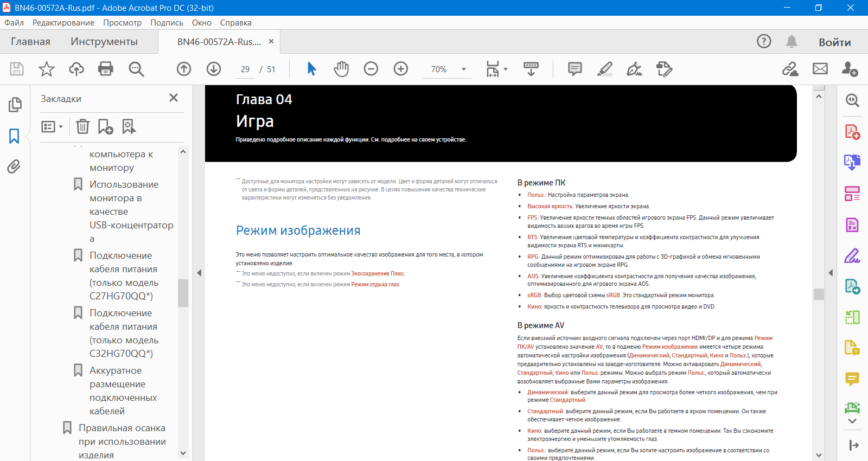The image size is (868, 461).
Task: Click the Войти sign-in button
Action: pos(835,42)
